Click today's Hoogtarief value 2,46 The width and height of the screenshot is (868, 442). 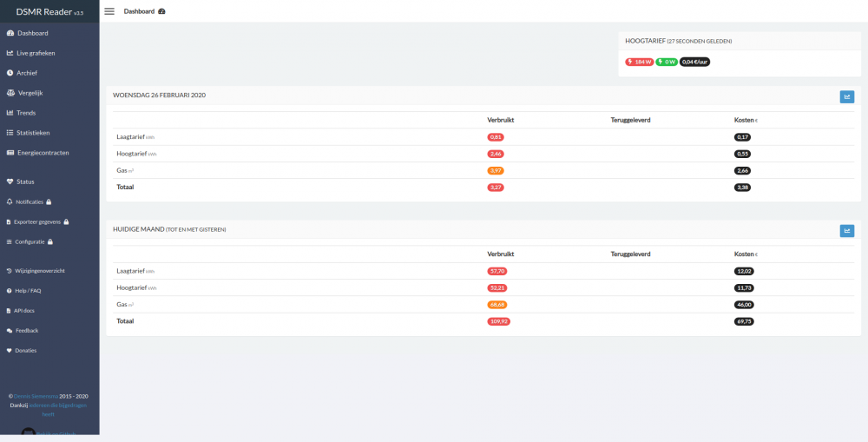point(496,154)
